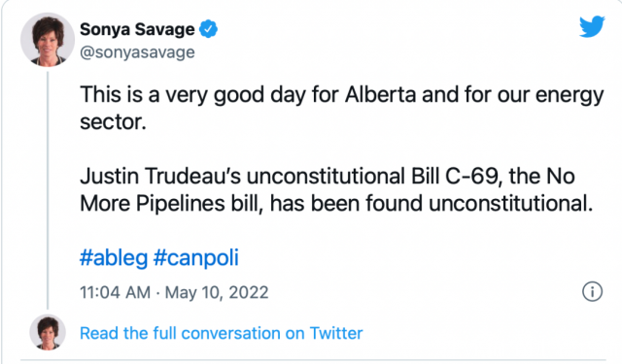
Task: Click the May 10, 2022 date
Action: (x=217, y=293)
